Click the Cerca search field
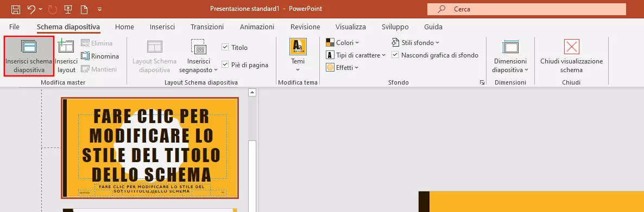The height and width of the screenshot is (212, 644). pyautogui.click(x=526, y=9)
